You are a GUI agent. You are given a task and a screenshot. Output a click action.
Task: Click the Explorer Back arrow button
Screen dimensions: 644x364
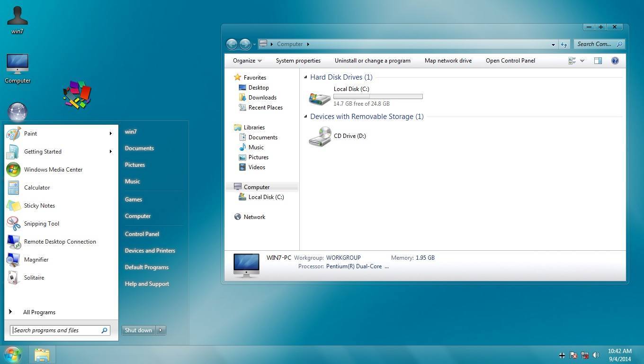(232, 44)
